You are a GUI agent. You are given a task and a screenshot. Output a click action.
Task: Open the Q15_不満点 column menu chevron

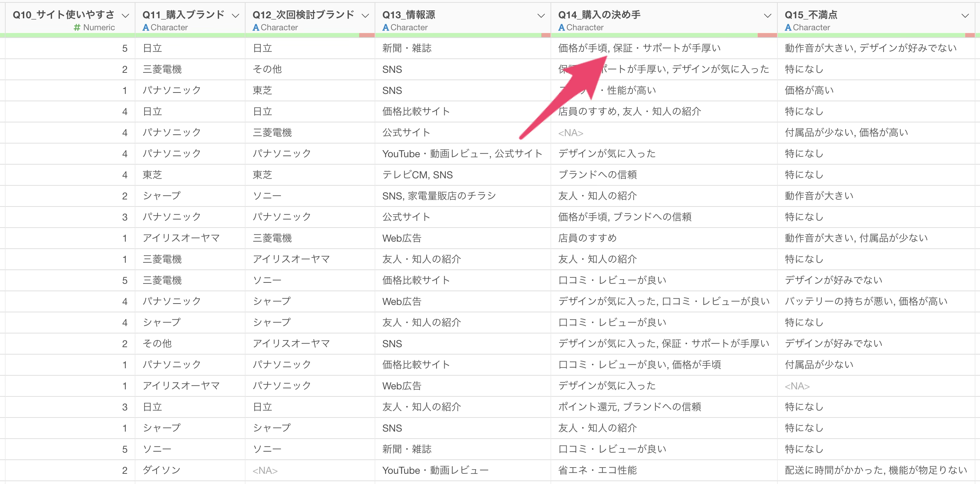tap(965, 15)
